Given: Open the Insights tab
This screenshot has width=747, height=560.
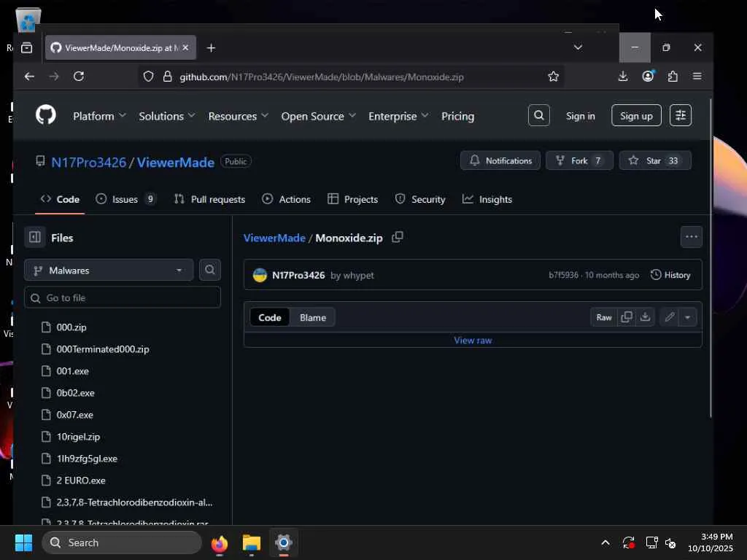Looking at the screenshot, I should pos(487,199).
